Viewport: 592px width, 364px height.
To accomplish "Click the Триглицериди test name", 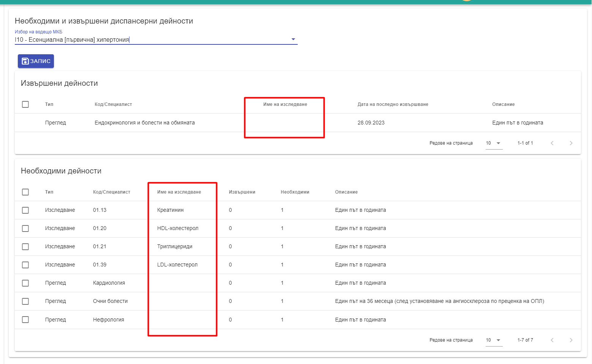I will point(175,246).
